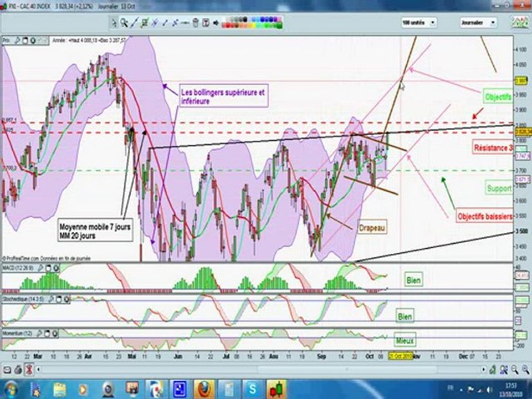Click the 'Drapeau' annotation label

[372, 228]
